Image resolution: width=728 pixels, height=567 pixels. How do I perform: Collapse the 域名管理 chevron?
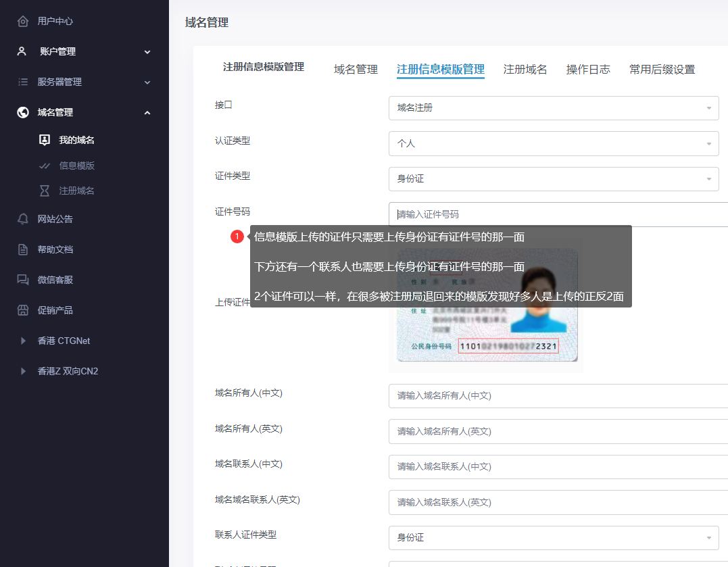147,113
